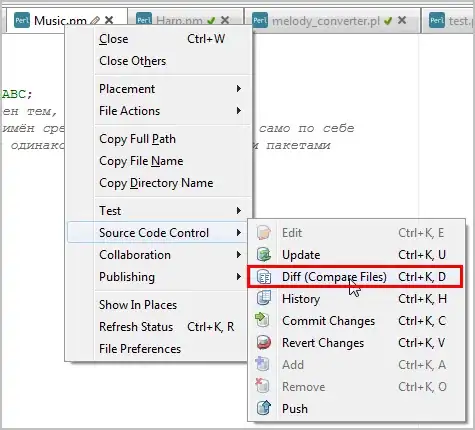Viewport: 475px width, 430px height.
Task: Click the Perl icon on Music.pm tab
Action: coord(22,20)
